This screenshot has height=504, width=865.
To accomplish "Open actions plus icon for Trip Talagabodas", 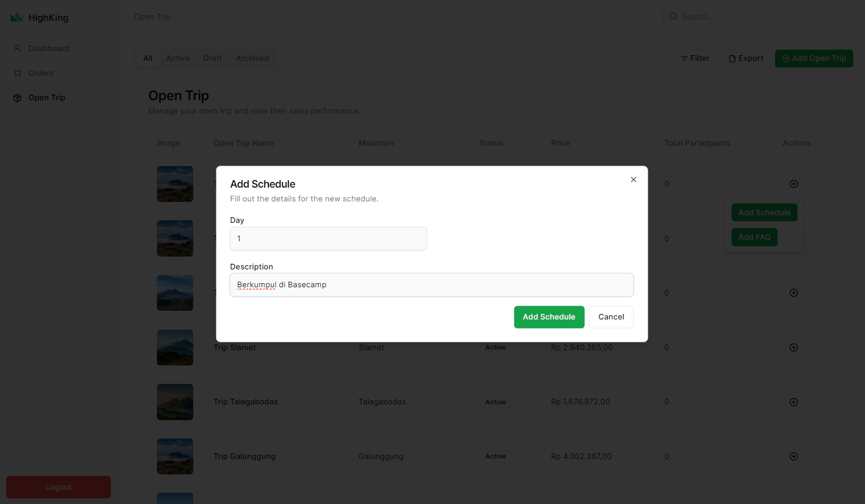I will coord(793,402).
